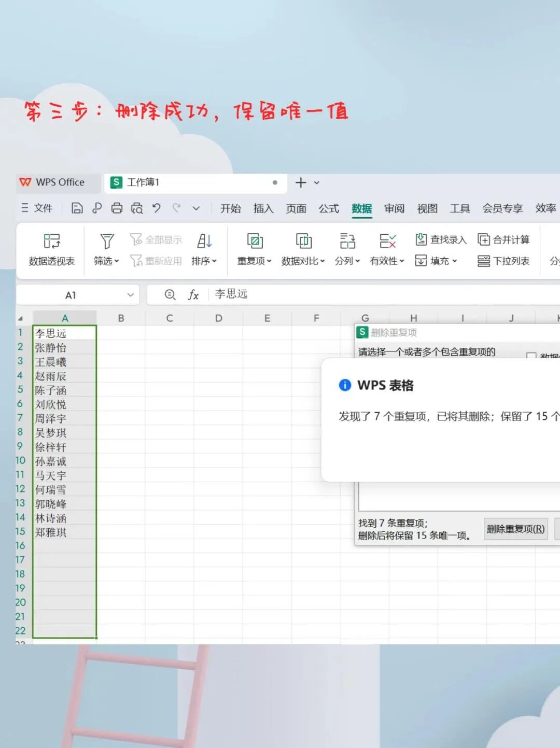Click the 分列 split columns icon
Image resolution: width=560 pixels, height=748 pixels.
347,241
